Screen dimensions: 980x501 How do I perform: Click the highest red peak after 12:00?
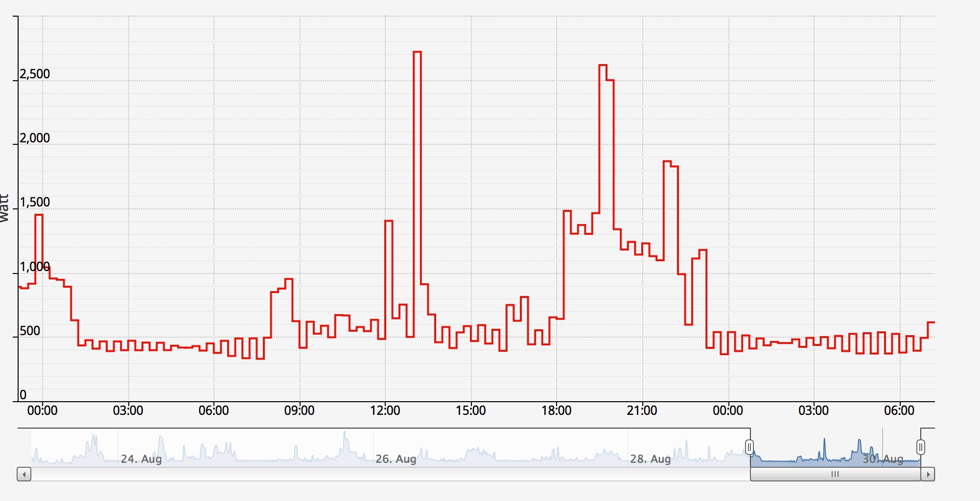click(x=417, y=52)
